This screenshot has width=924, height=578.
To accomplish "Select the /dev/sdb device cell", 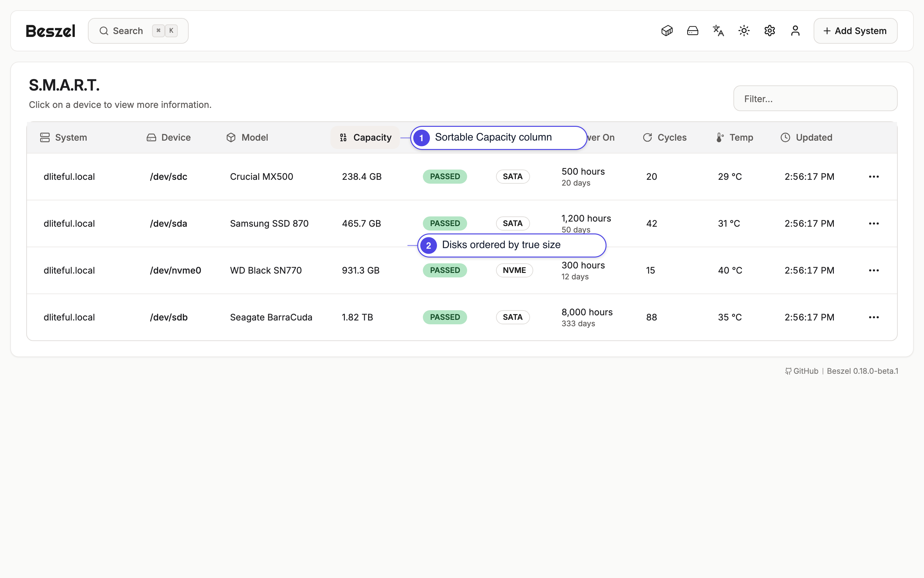I will (x=169, y=317).
